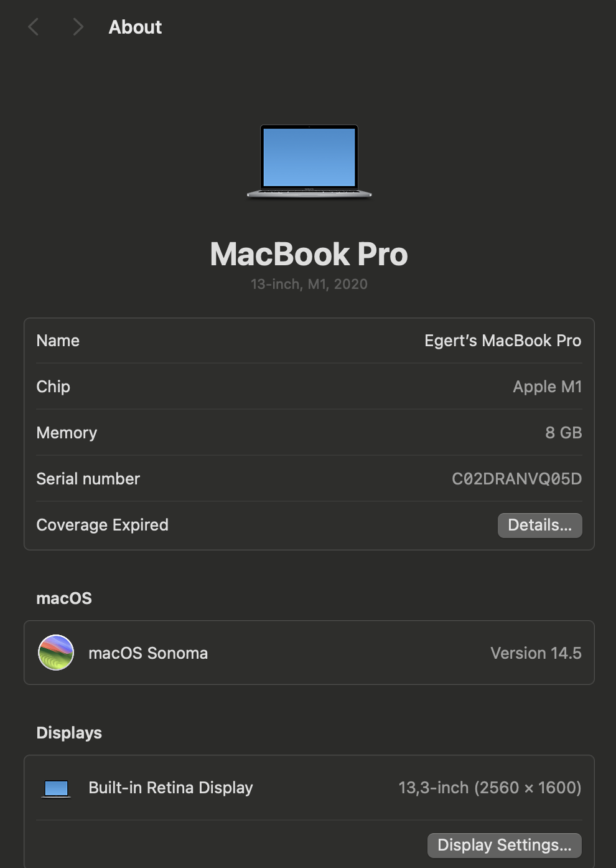Click the MacBook Pro laptop image

(x=309, y=161)
